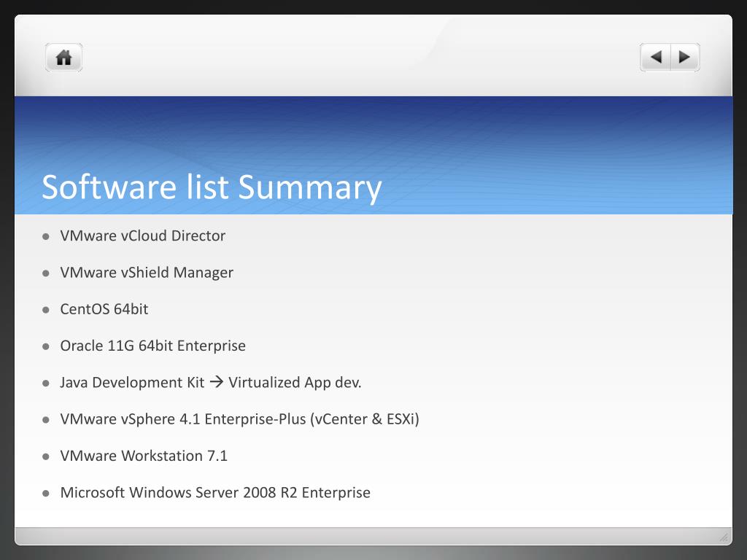The width and height of the screenshot is (747, 560).
Task: Click the Home slide icon
Action: tap(64, 58)
